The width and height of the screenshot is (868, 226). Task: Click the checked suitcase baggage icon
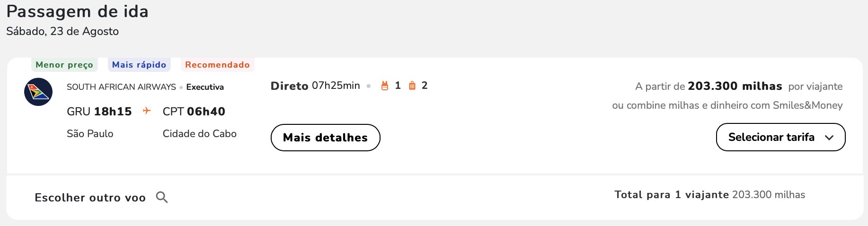click(x=412, y=86)
